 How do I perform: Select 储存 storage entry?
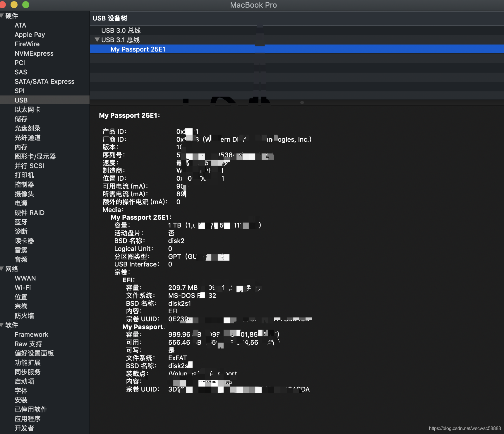pyautogui.click(x=21, y=119)
